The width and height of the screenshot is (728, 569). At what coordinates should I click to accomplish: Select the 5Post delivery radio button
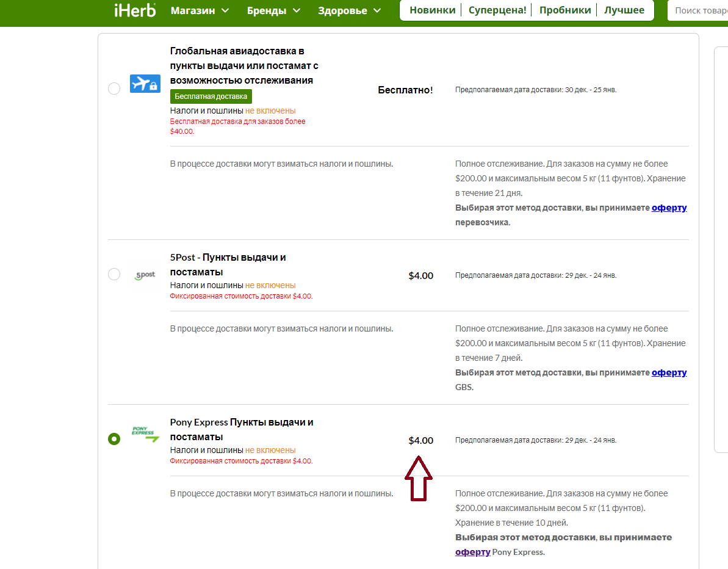click(x=114, y=274)
